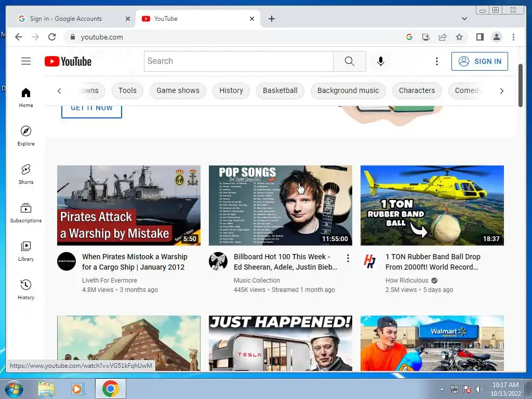Select the Game shows chip

coord(178,90)
